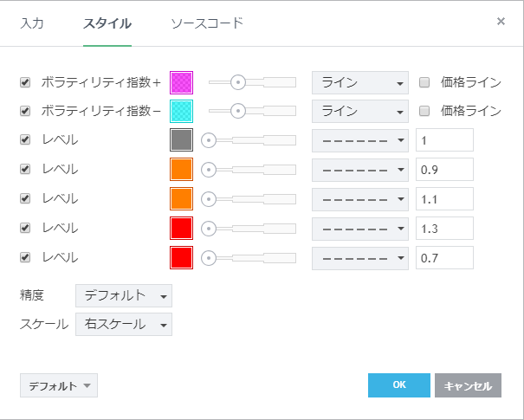Viewport: 524px width, 420px height.
Task: Click the キャンセル button
Action: tap(468, 385)
